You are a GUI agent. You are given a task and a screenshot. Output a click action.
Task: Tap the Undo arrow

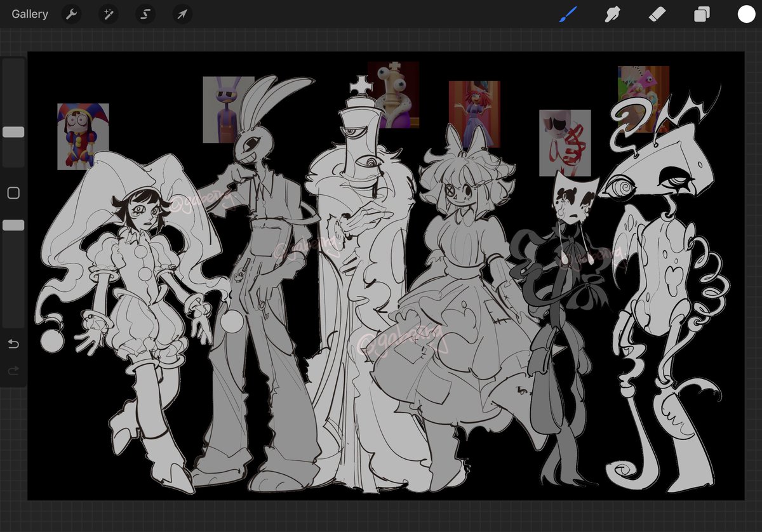point(13,344)
